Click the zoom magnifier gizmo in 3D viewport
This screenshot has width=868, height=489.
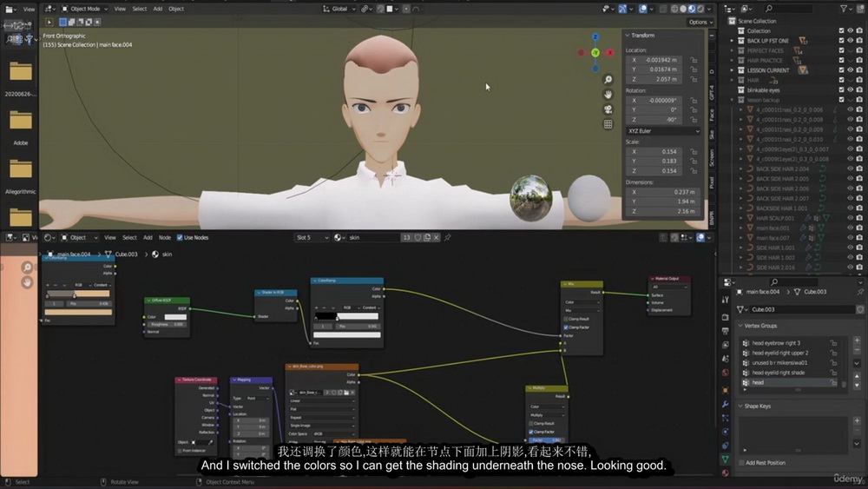click(608, 80)
